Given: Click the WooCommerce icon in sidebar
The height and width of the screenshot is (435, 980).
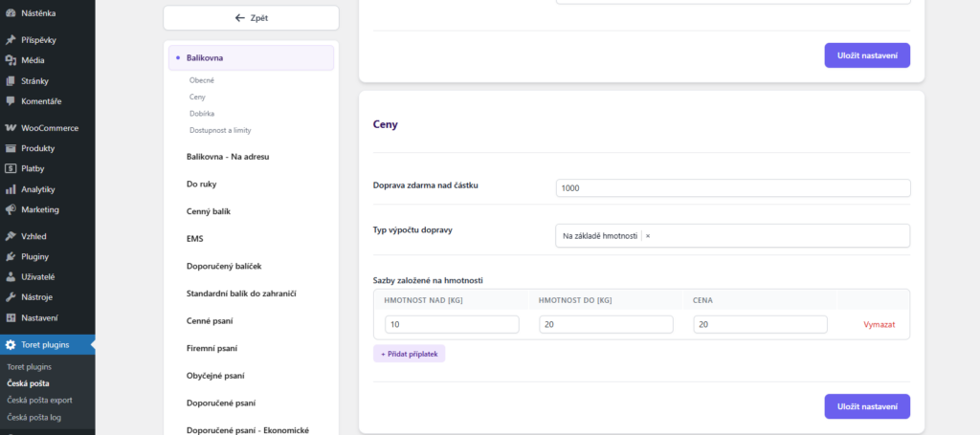Looking at the screenshot, I should point(10,128).
